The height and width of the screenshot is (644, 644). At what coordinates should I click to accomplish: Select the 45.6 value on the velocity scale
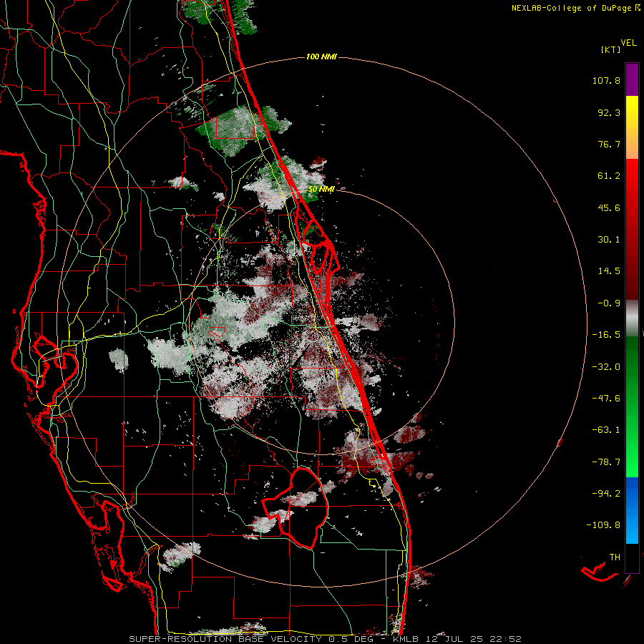click(609, 208)
